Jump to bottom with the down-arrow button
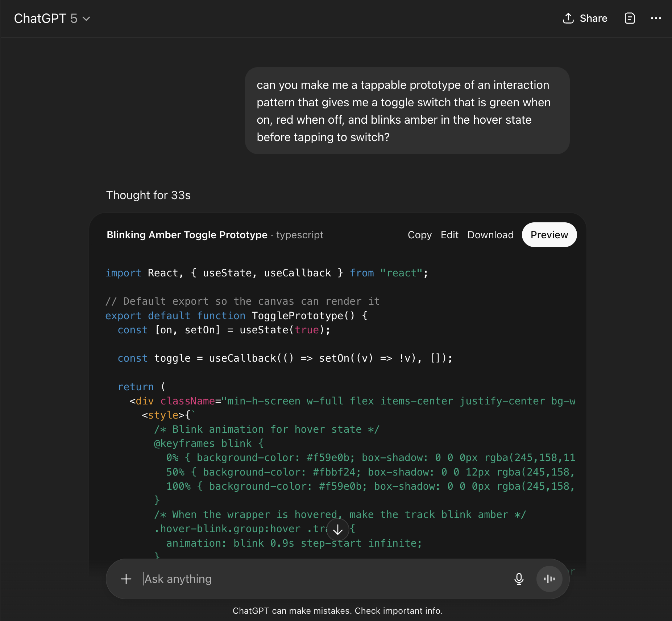672x621 pixels. tap(337, 530)
